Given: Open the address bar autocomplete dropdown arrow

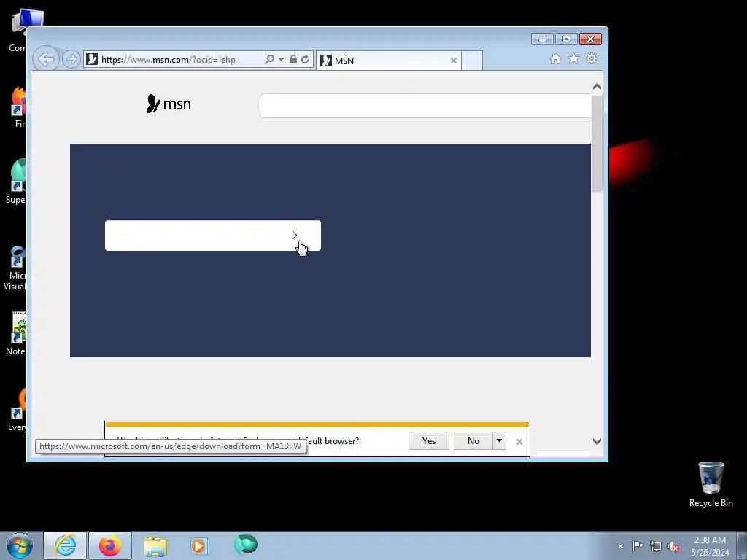Looking at the screenshot, I should [x=281, y=60].
